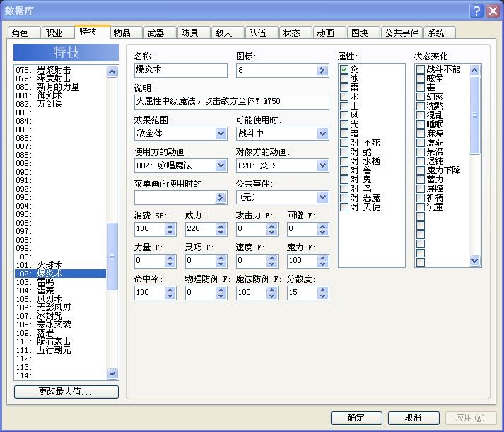504x432 pixels.
Task: Adjust 命中率 spinner arrows
Action: tap(170, 293)
